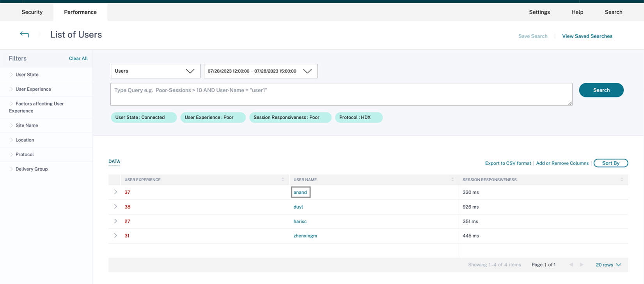Viewport: 644px width, 284px height.
Task: Expand row for user duyl
Action: 115,207
